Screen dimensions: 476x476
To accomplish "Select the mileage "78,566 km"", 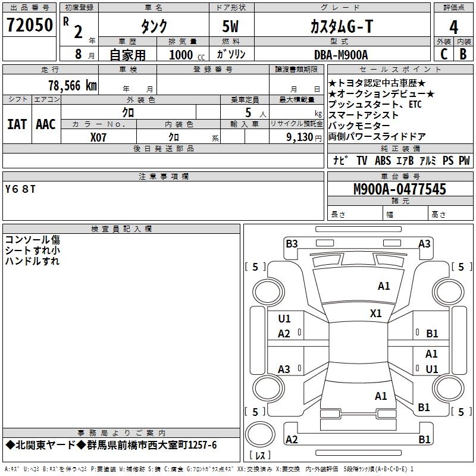I will click(x=73, y=86).
